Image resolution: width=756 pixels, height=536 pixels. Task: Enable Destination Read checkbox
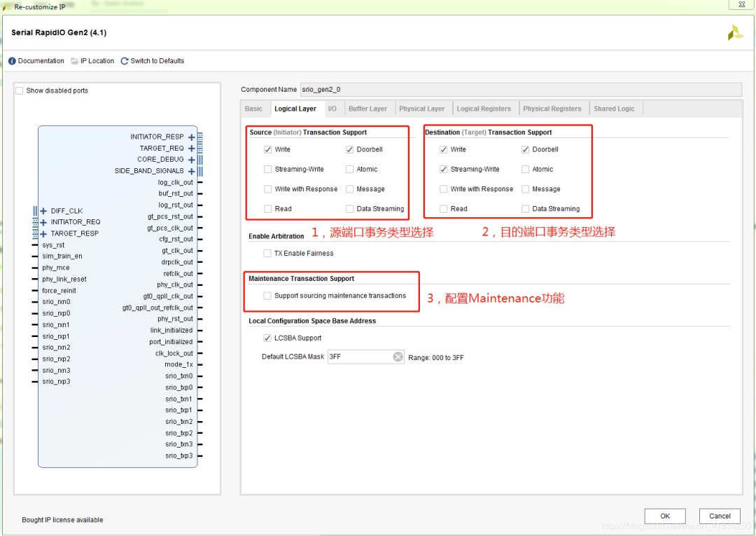coord(443,209)
